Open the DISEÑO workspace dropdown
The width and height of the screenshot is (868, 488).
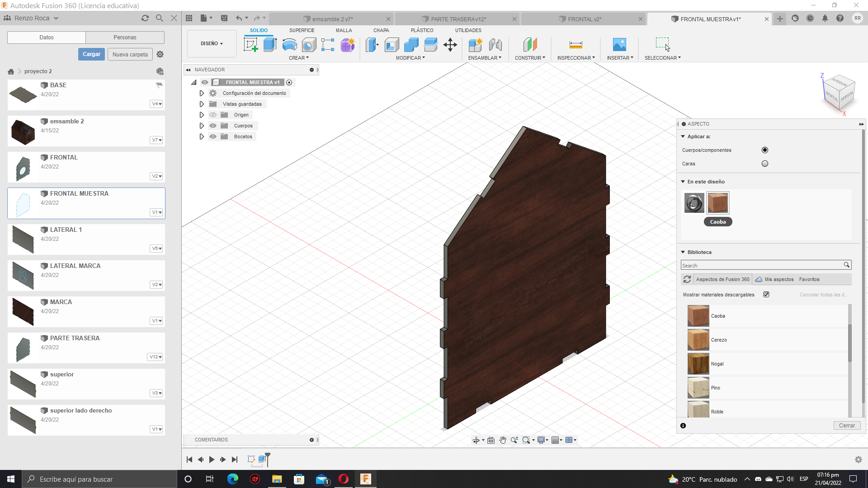[x=212, y=44]
